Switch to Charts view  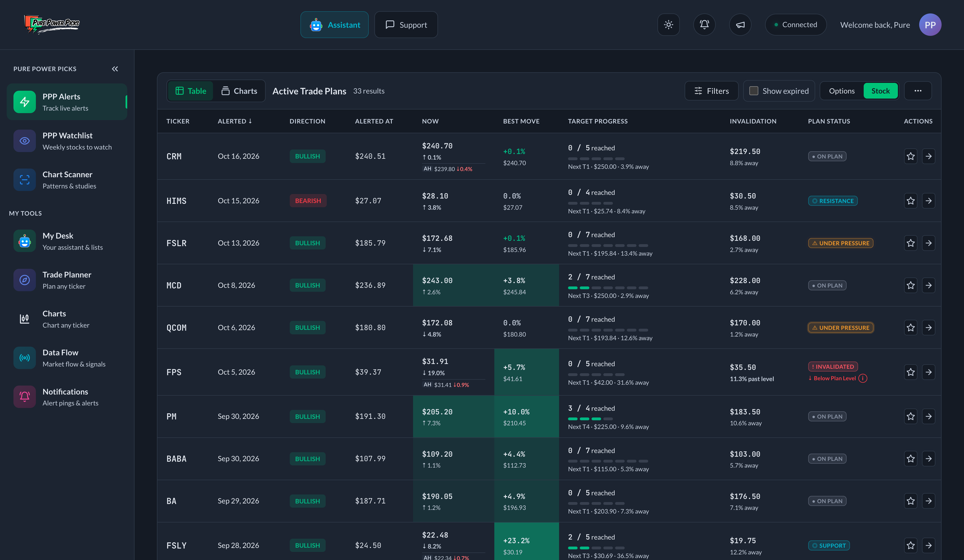tap(239, 91)
